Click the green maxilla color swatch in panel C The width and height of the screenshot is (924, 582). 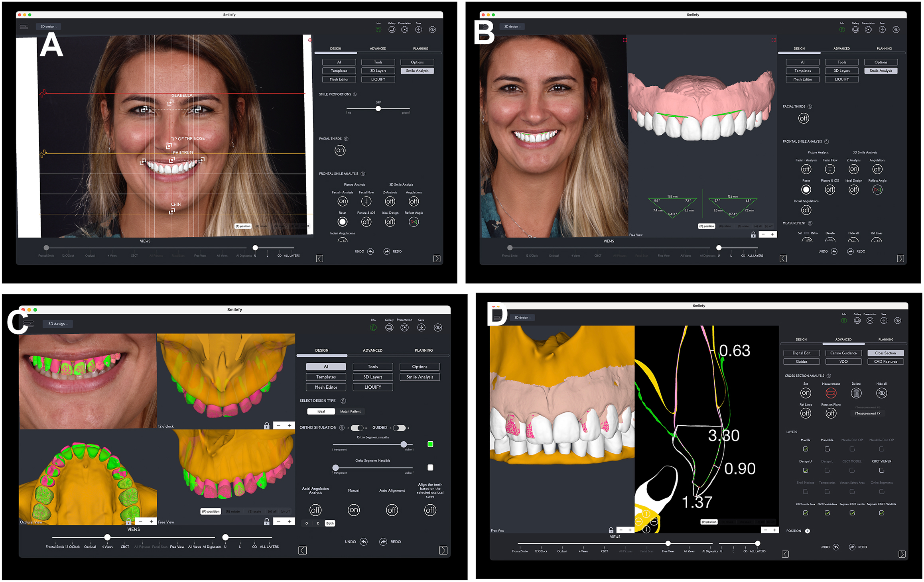click(430, 444)
